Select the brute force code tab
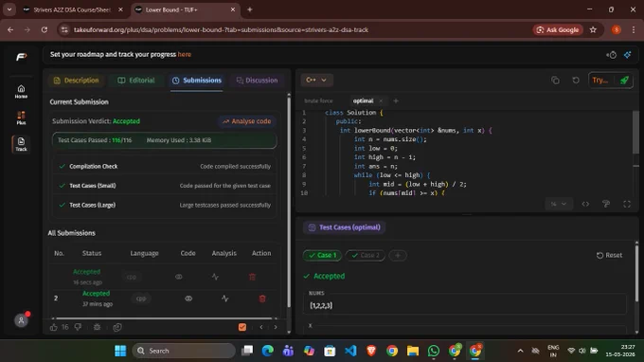Image resolution: width=644 pixels, height=362 pixels. (x=319, y=100)
